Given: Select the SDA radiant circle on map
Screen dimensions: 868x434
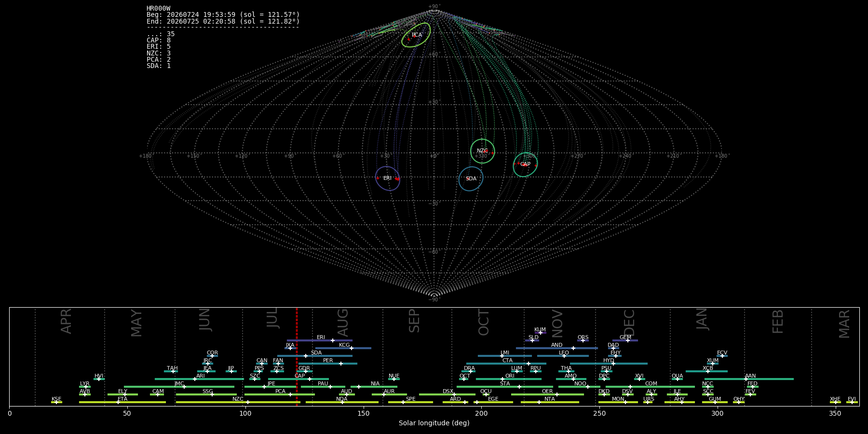Looking at the screenshot, I should 471,179.
